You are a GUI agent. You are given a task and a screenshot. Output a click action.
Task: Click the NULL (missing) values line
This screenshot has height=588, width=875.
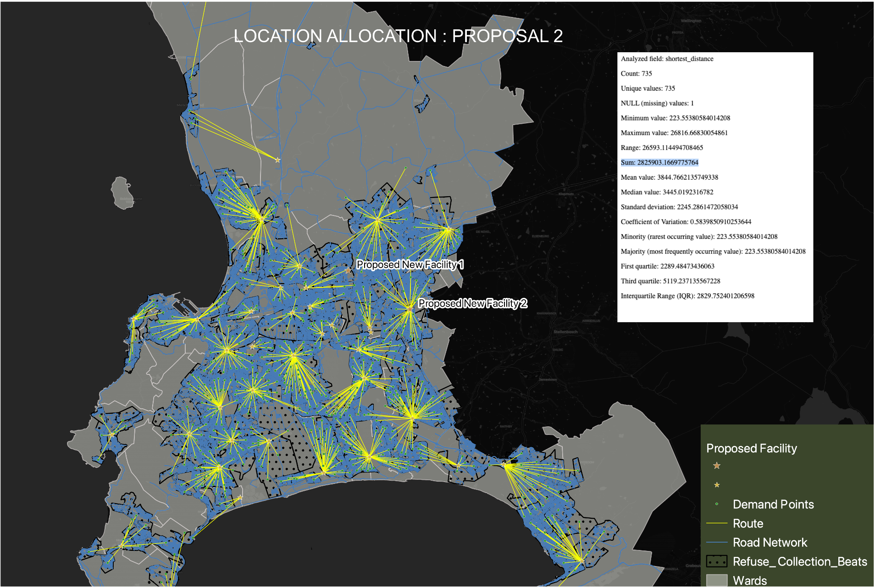657,104
